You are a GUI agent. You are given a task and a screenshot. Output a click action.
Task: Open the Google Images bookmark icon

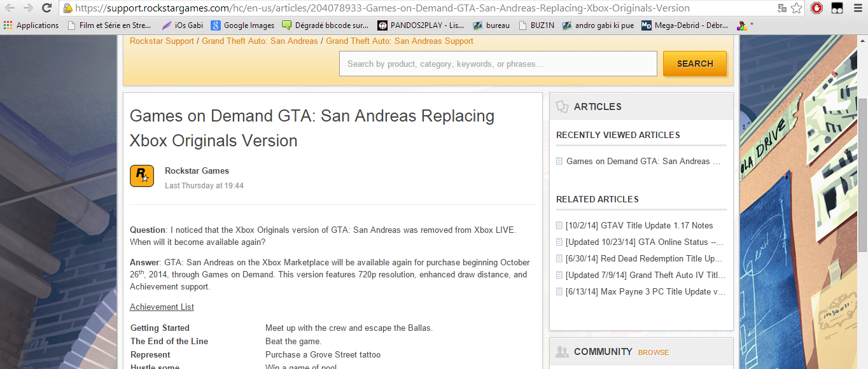click(216, 25)
